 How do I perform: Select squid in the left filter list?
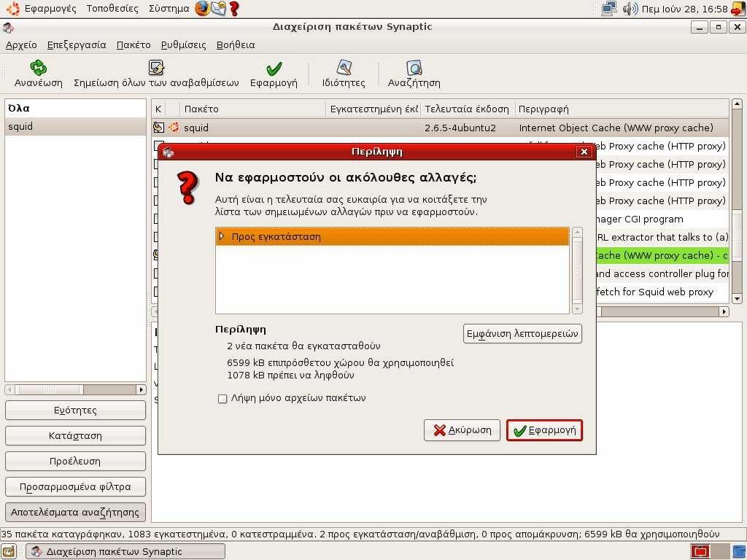point(75,127)
